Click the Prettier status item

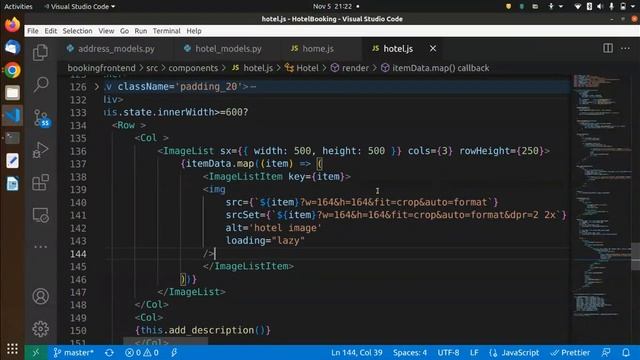pyautogui.click(x=570, y=352)
